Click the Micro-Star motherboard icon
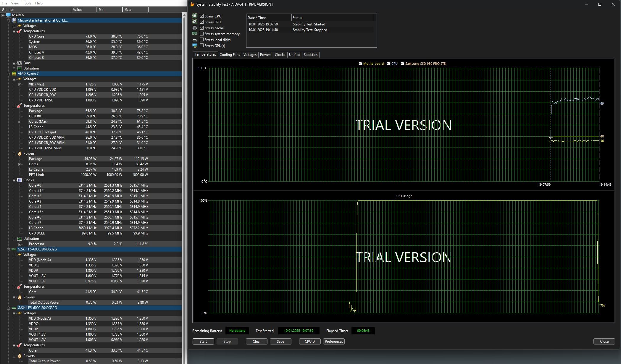The height and width of the screenshot is (364, 621). [14, 20]
